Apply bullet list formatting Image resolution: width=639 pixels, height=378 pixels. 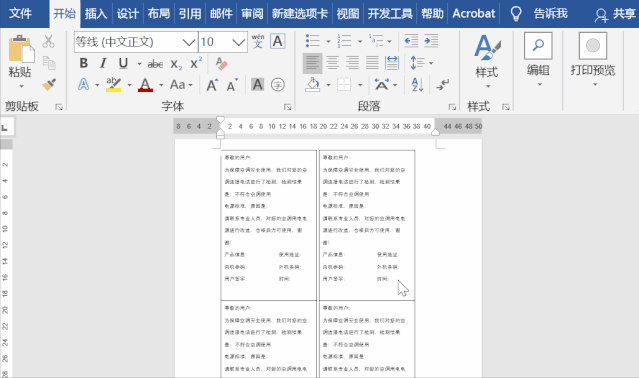(x=313, y=41)
